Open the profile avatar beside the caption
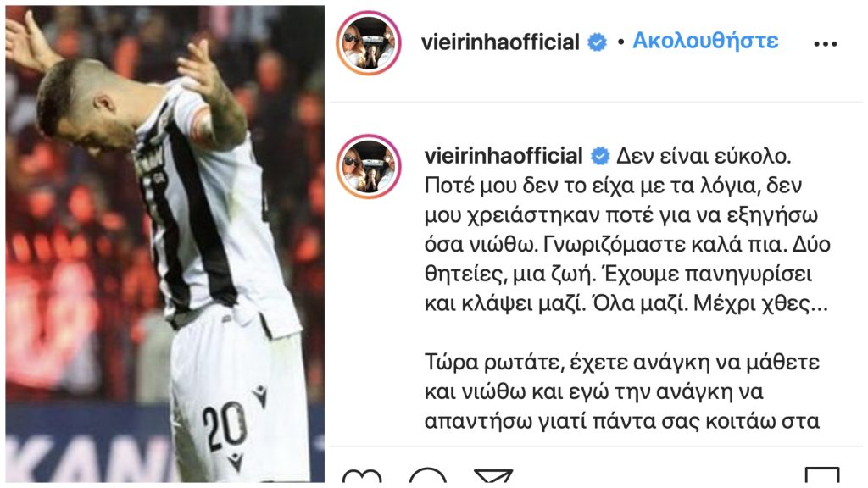 pyautogui.click(x=369, y=166)
